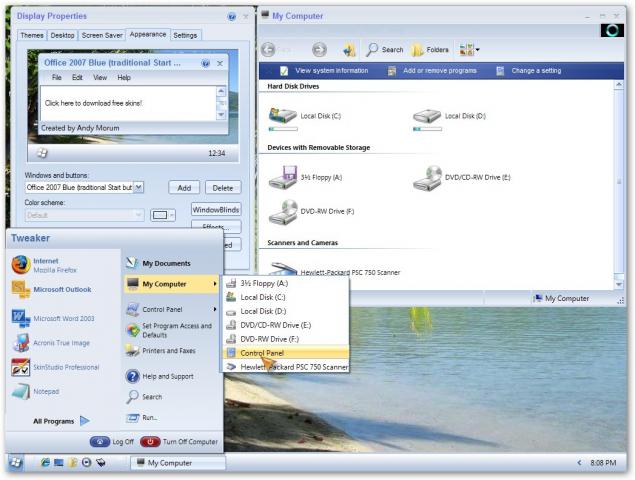Select DVD/CD-RW Drive (E:) in submenu

[x=286, y=325]
